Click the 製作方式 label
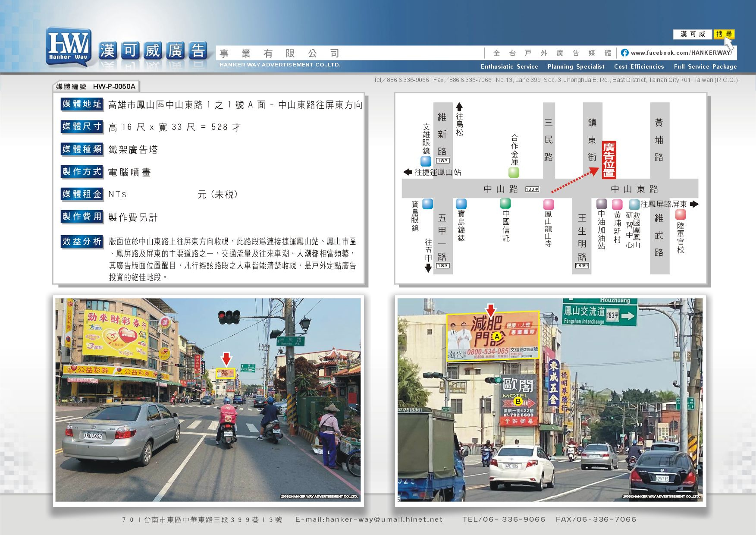 [x=82, y=172]
